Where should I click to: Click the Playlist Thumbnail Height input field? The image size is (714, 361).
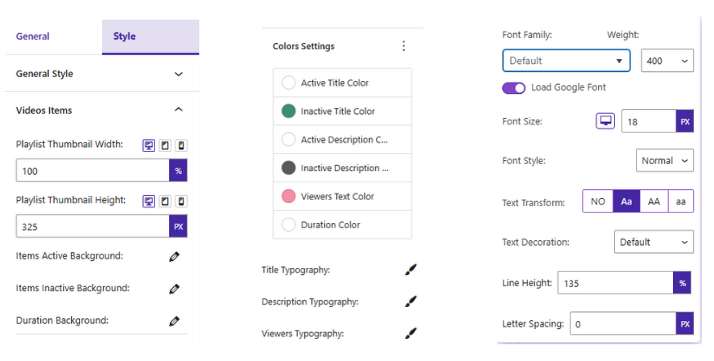tap(92, 226)
